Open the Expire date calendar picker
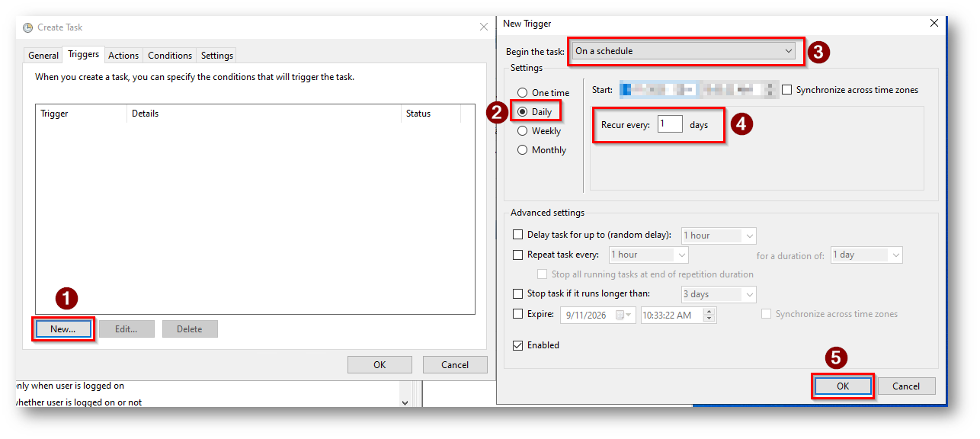The width and height of the screenshot is (980, 439). tap(623, 315)
